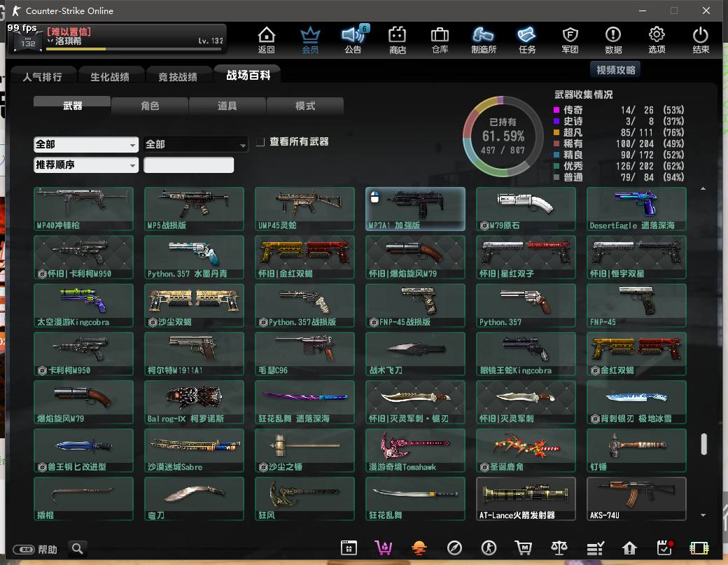Click the weapon search input field
728x565 pixels.
coord(188,165)
